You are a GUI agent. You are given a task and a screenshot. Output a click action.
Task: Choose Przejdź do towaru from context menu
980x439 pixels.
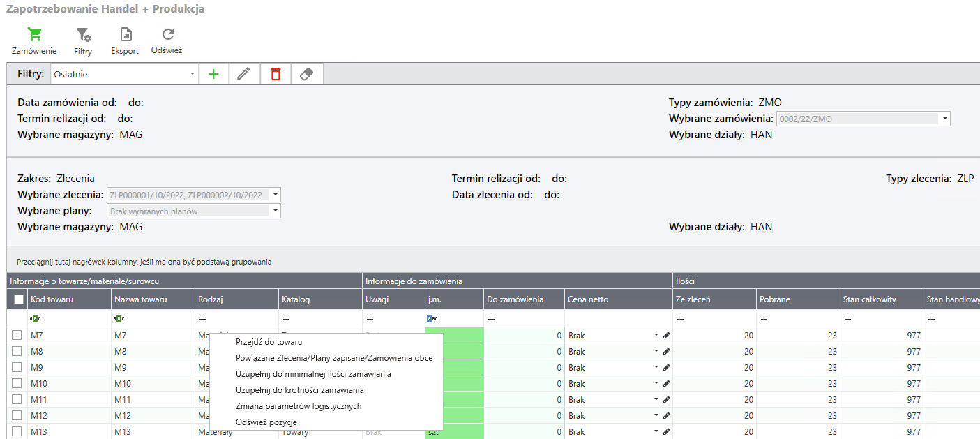pyautogui.click(x=269, y=342)
